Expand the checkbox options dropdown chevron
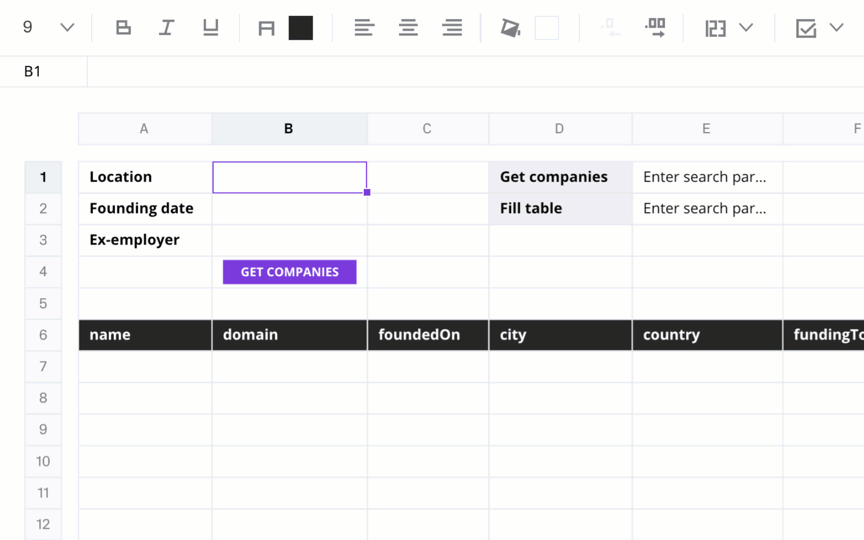864x540 pixels. (836, 27)
